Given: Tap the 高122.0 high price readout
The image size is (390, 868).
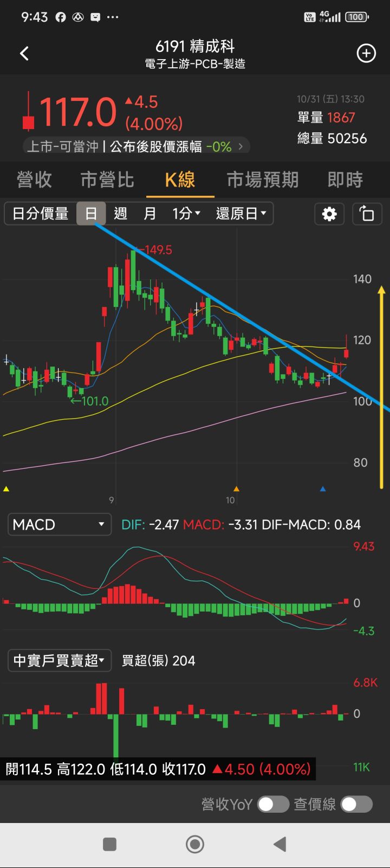Looking at the screenshot, I should (x=81, y=769).
